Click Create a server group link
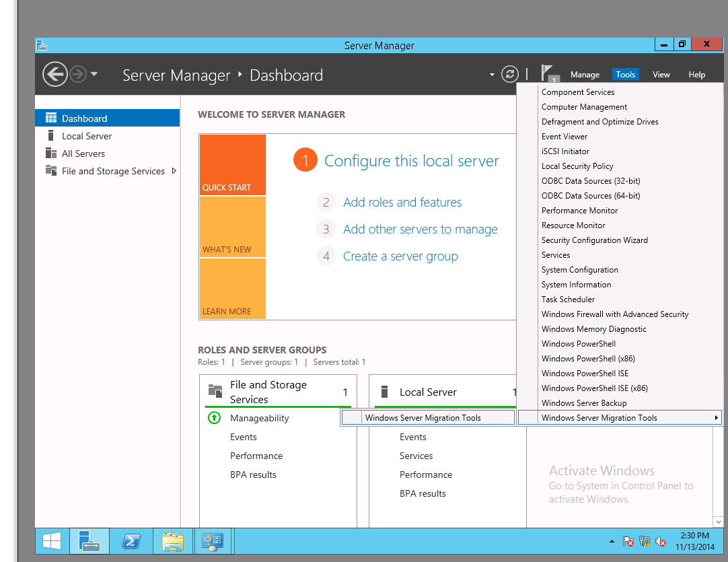 point(400,256)
